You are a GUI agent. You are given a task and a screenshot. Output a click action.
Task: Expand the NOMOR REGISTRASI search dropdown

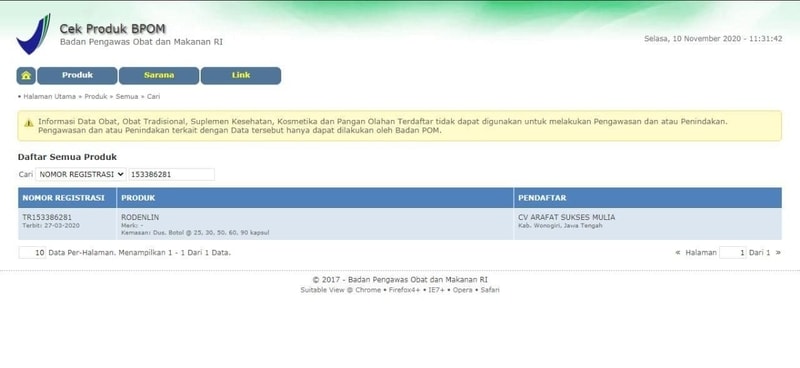(x=81, y=174)
